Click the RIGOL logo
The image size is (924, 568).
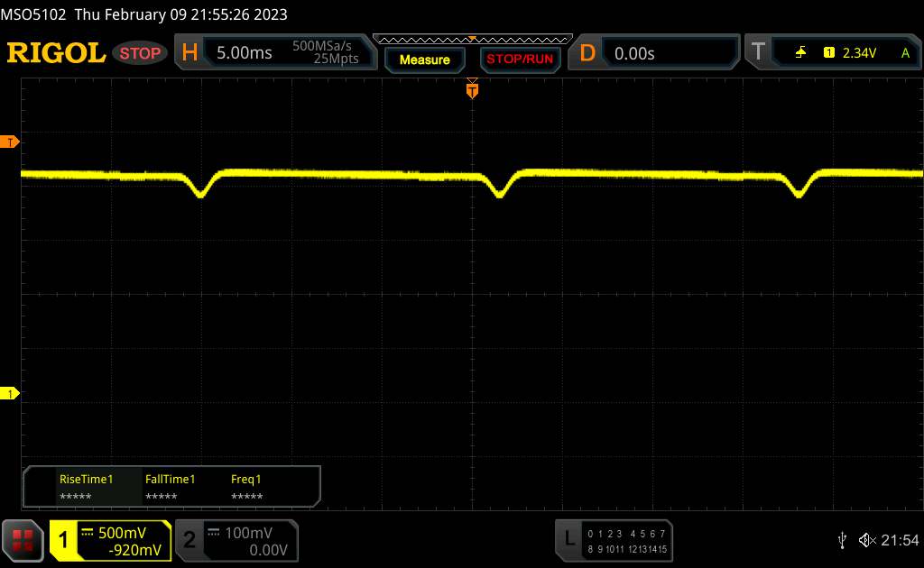[x=56, y=53]
